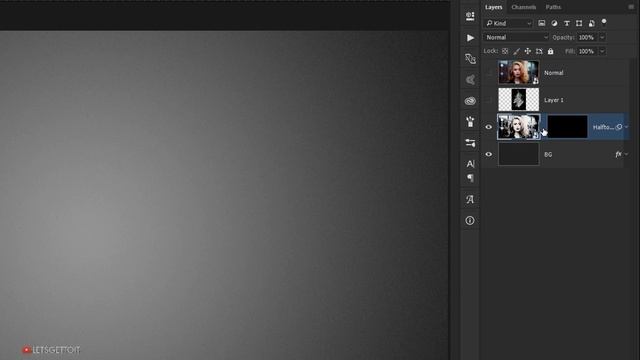
Task: Switch to the Layers tab
Action: (x=493, y=7)
